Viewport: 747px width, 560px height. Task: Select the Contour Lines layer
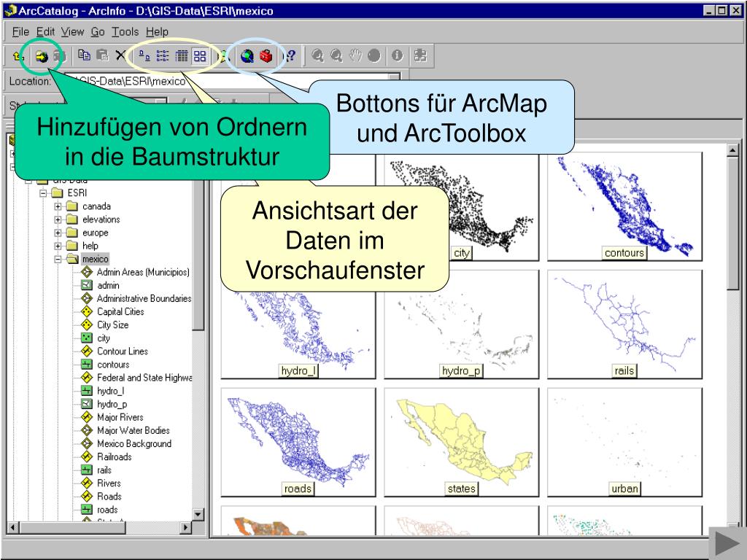(123, 351)
